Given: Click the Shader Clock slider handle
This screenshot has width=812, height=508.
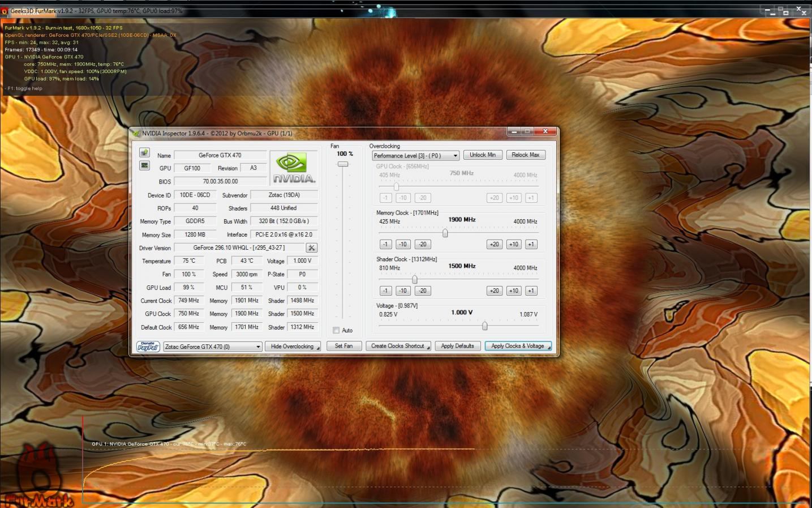Looking at the screenshot, I should point(415,279).
